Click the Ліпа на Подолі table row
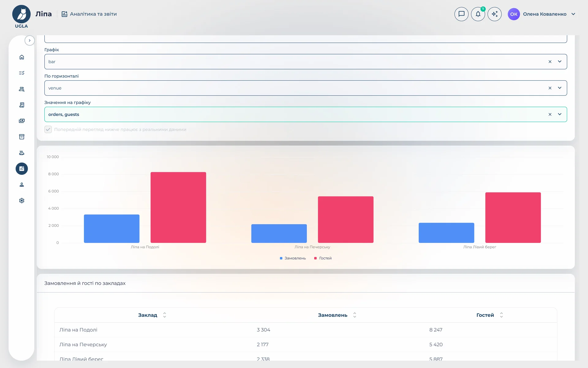588x368 pixels. [306, 330]
